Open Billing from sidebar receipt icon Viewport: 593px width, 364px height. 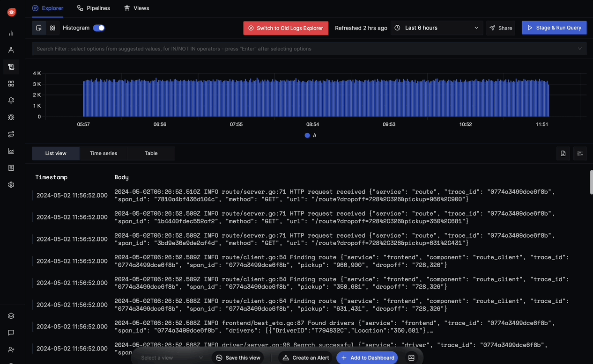(x=11, y=168)
